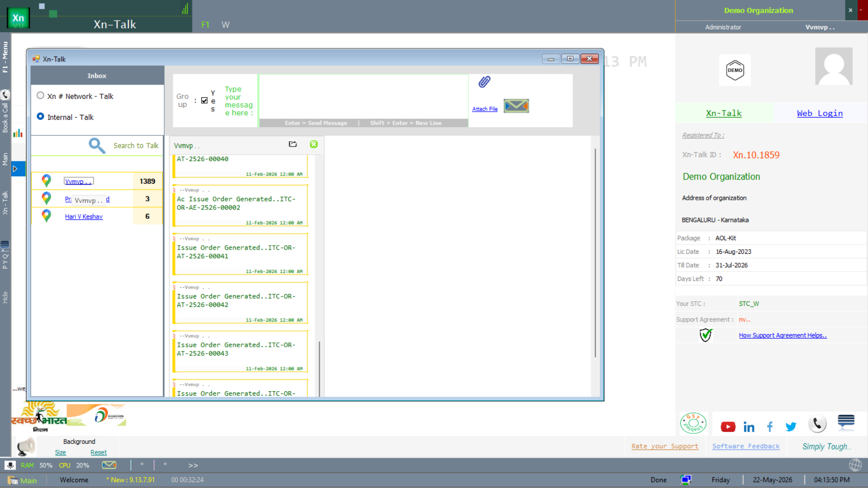Toggle the Group Yes checkbox

coord(204,100)
